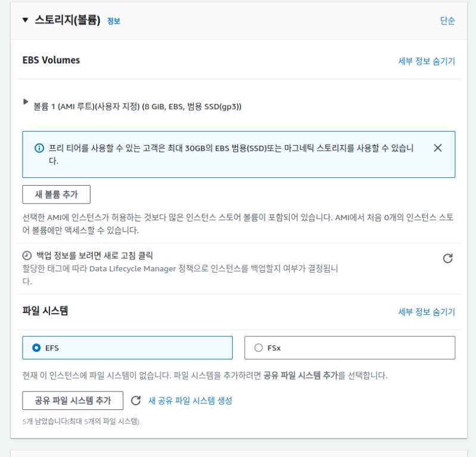Select the EFS radio option

(x=37, y=348)
